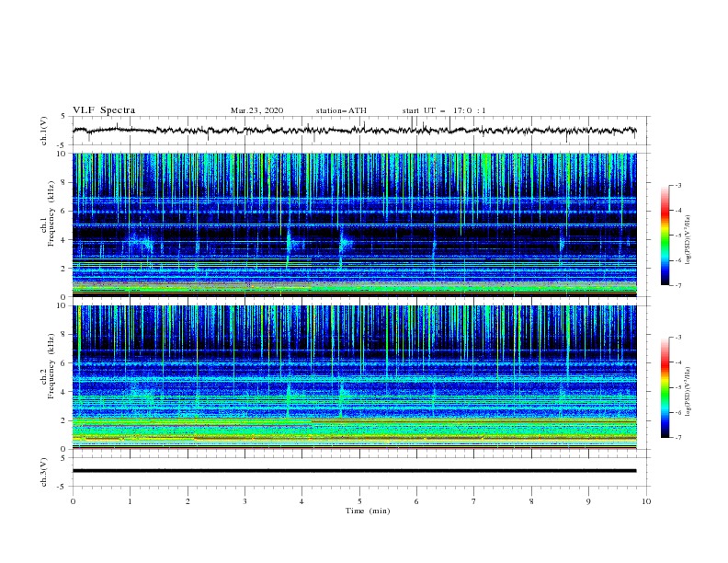Click the lower color scale bar for ch.2

point(665,387)
